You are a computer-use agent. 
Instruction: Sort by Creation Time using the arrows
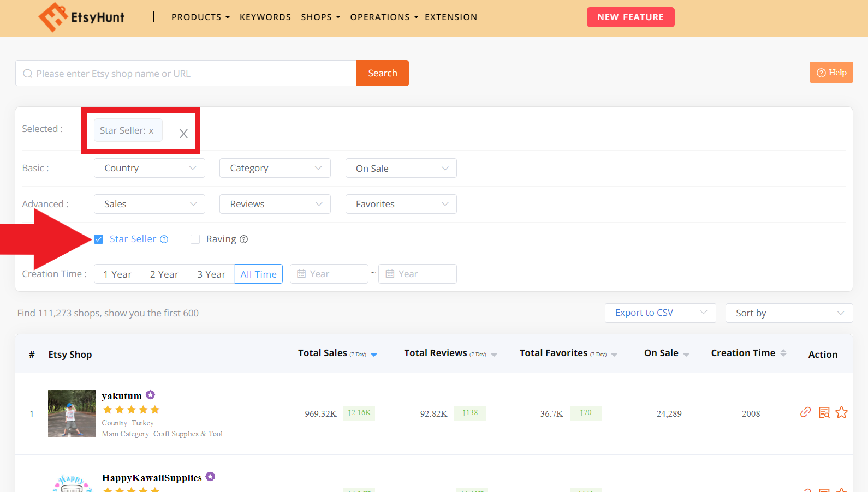tap(783, 353)
